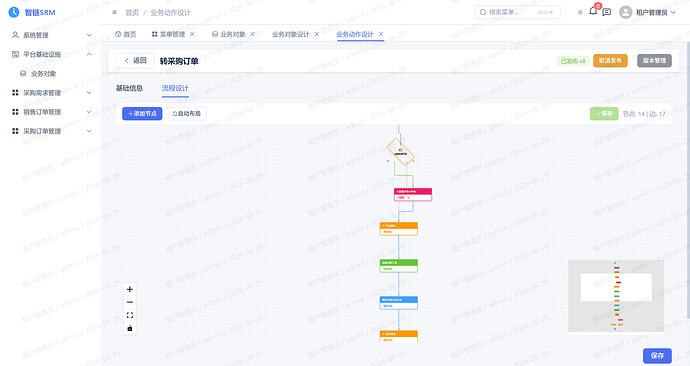Click the 已发布 version status tag
Viewport: 690px width, 366px height.
[573, 61]
